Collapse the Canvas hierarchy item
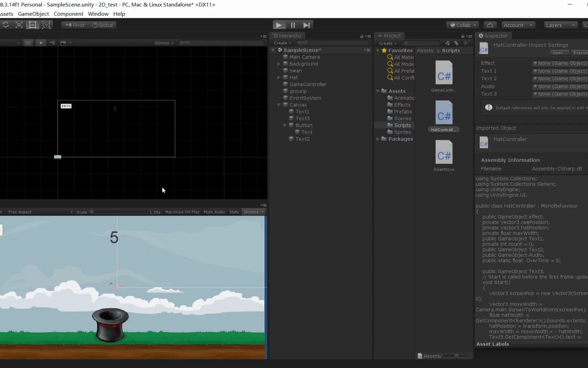 pyautogui.click(x=279, y=105)
